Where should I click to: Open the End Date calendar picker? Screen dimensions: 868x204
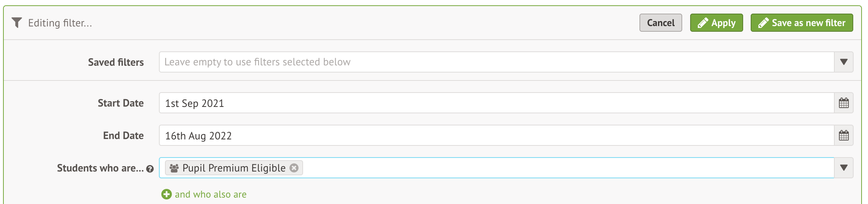pyautogui.click(x=843, y=136)
